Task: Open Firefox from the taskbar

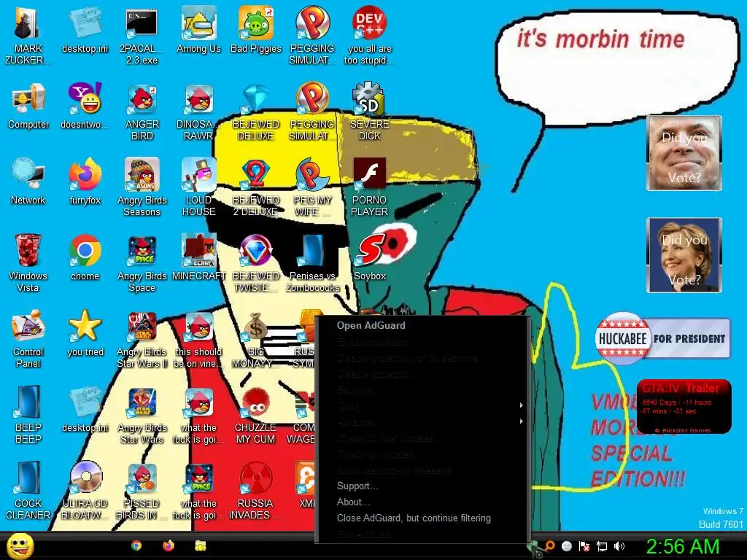Action: (x=169, y=545)
